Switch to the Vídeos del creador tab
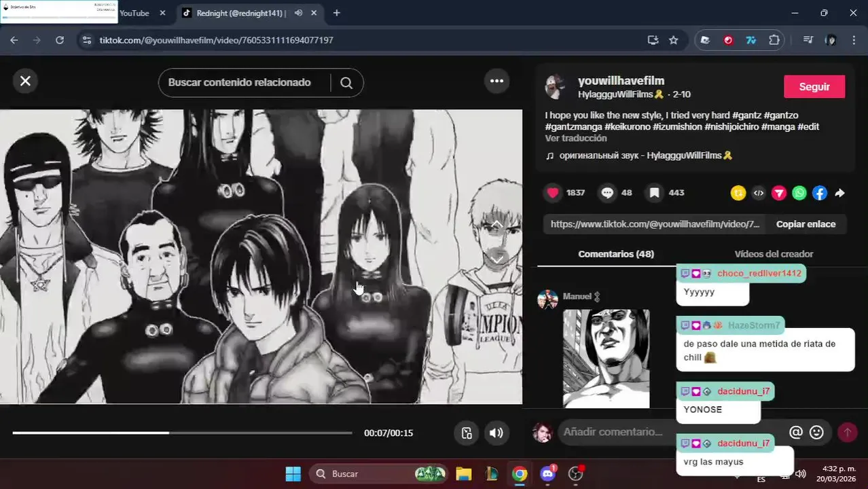 click(774, 254)
